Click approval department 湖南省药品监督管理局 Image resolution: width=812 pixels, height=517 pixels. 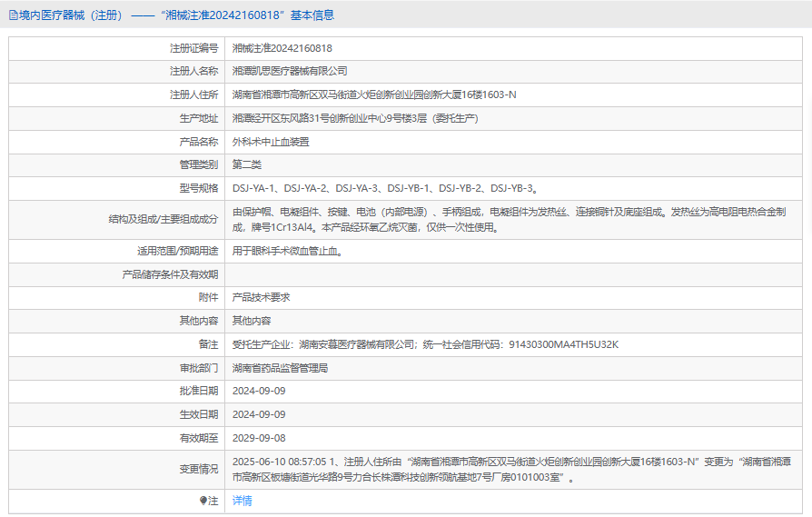[x=280, y=368]
